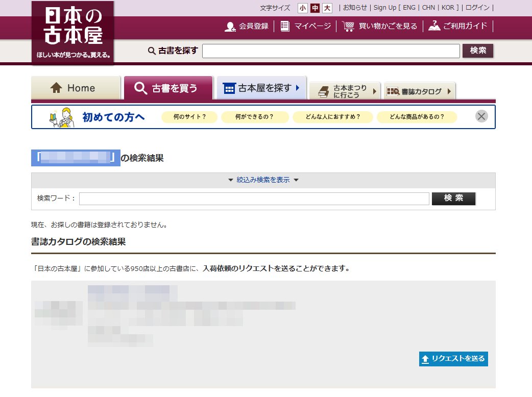Click the building icon on 古本屋を探す
The height and width of the screenshot is (397, 532).
(229, 88)
